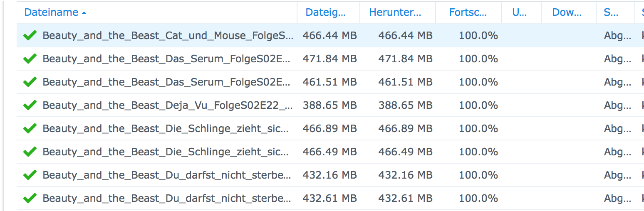Click the checkmark of the 432.61 MB Du_darfst file
Image resolution: width=644 pixels, height=211 pixels.
click(x=30, y=199)
